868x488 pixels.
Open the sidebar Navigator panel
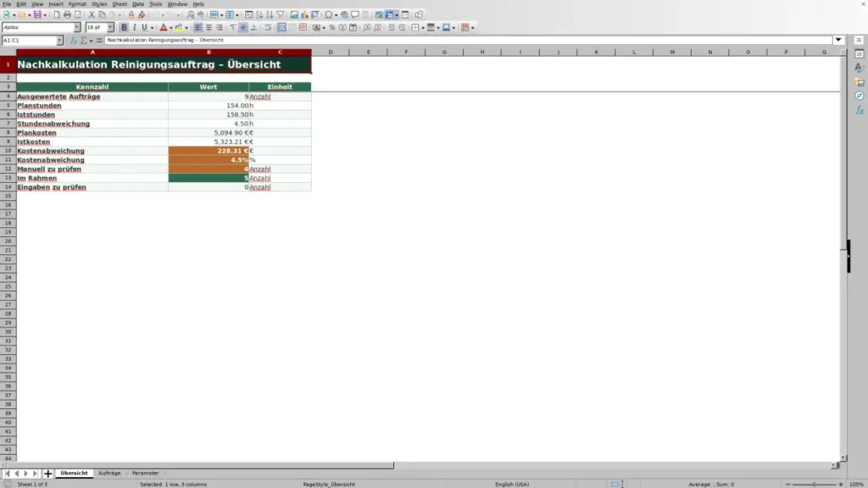860,96
